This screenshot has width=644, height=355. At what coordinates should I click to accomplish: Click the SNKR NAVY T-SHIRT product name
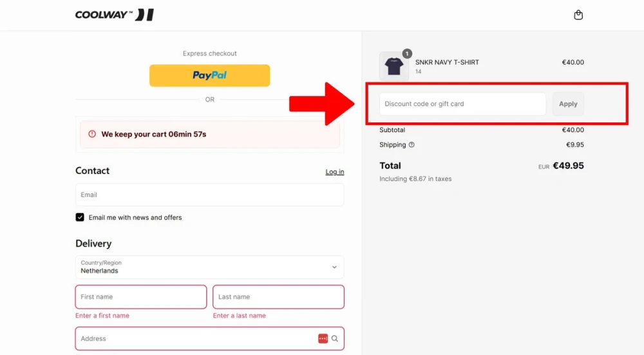(447, 62)
